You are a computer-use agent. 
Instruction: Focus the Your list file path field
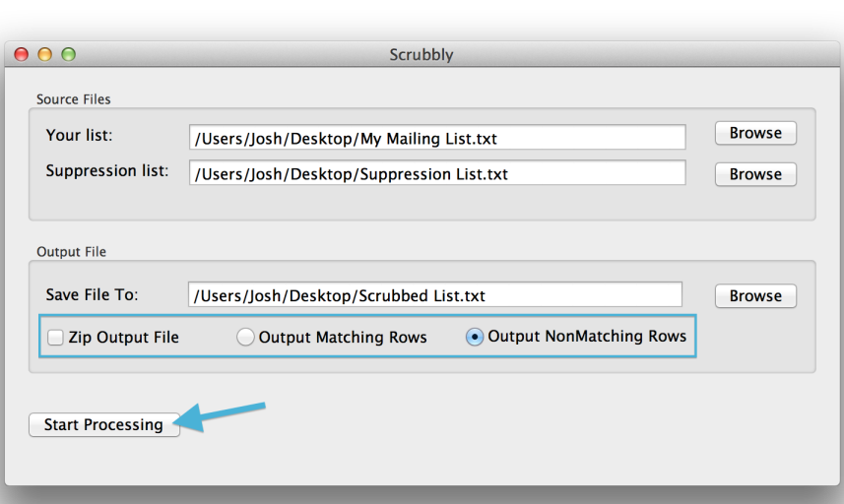click(437, 138)
